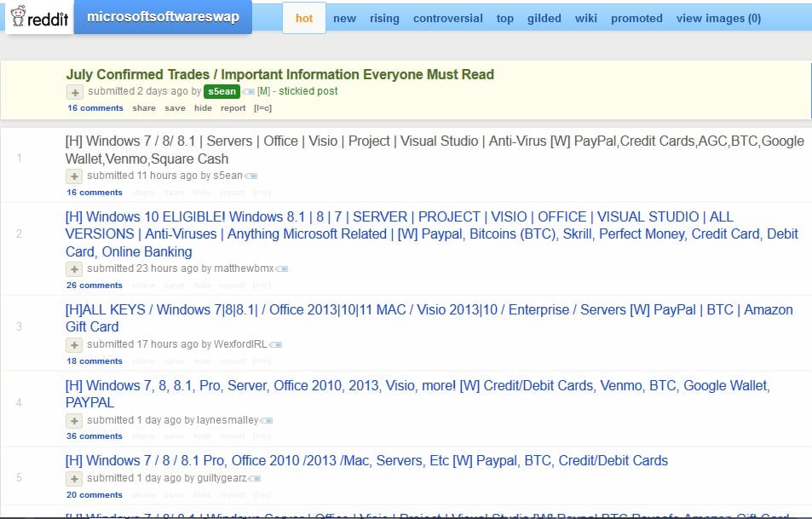Click the flair icon next to WexfordIRL

(275, 344)
